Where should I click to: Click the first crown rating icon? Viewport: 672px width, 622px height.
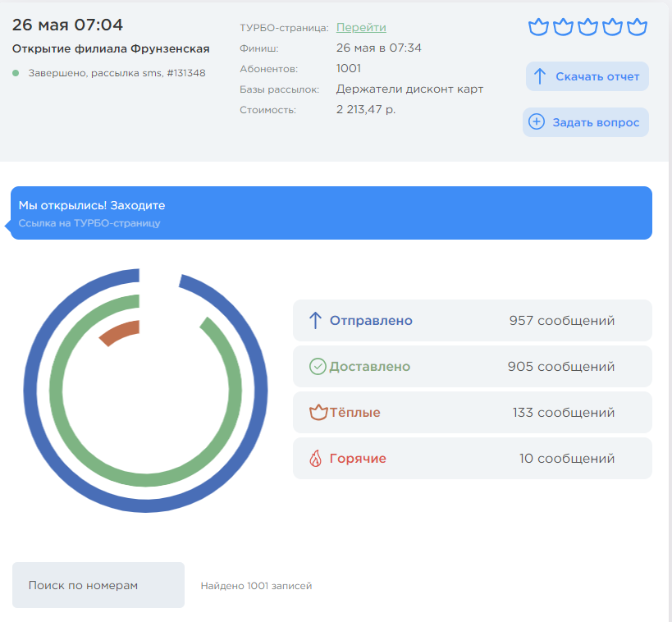[537, 27]
